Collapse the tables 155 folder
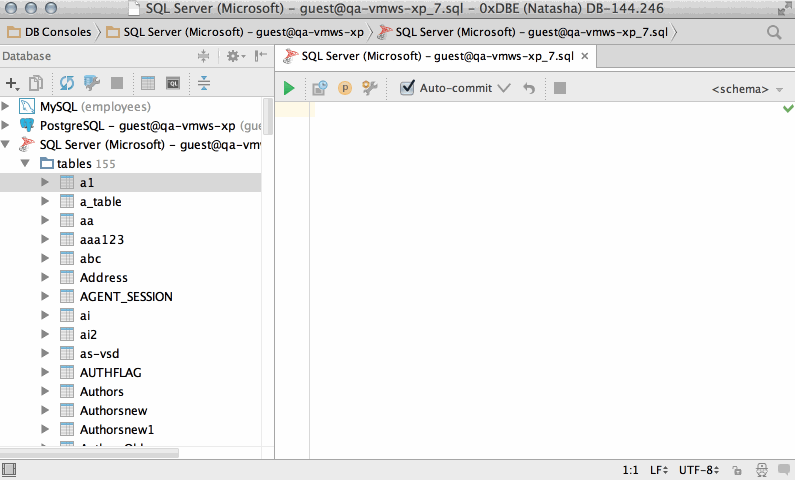 [25, 163]
